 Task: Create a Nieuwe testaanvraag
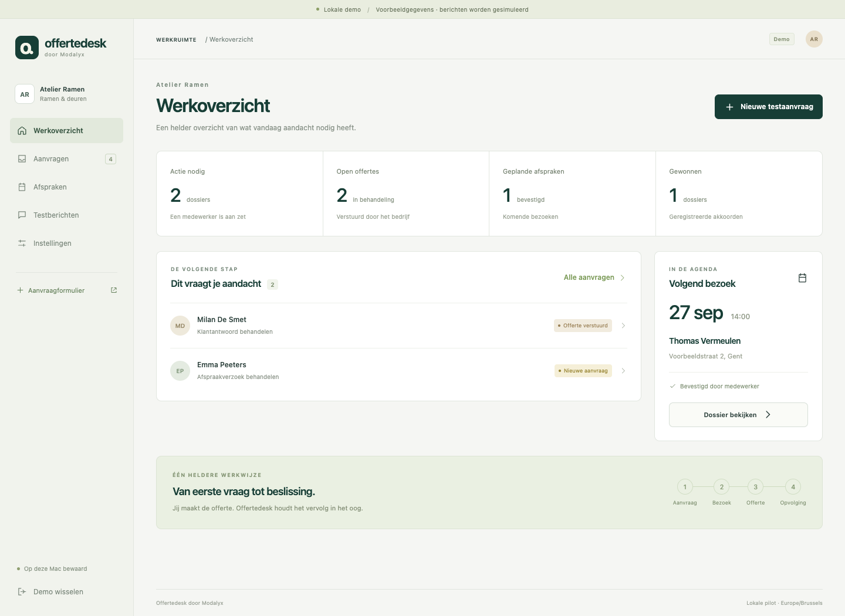point(769,107)
